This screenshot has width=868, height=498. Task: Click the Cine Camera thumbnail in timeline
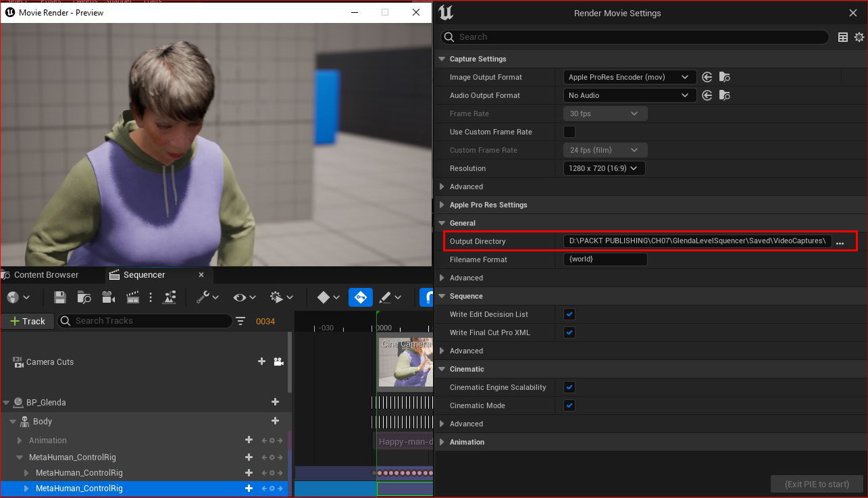pyautogui.click(x=405, y=362)
